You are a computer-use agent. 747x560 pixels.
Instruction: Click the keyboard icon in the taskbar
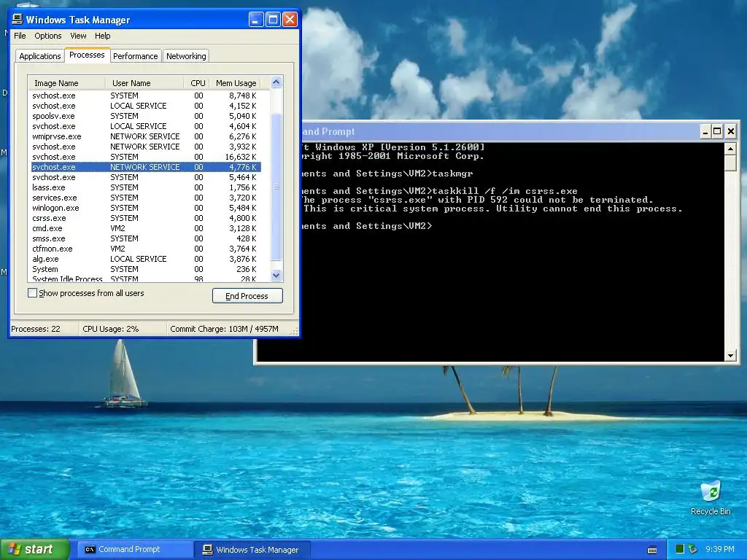(652, 550)
